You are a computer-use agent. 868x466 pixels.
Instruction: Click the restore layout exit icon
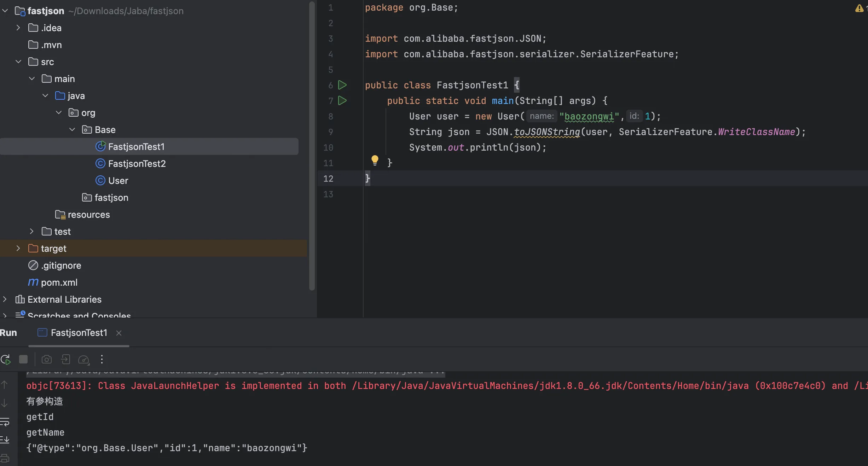pyautogui.click(x=65, y=360)
